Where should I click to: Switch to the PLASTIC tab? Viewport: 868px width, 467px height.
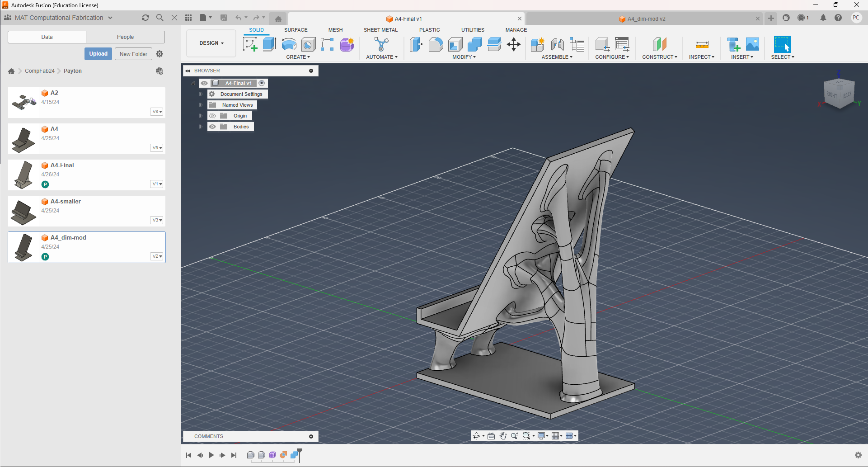coord(430,30)
